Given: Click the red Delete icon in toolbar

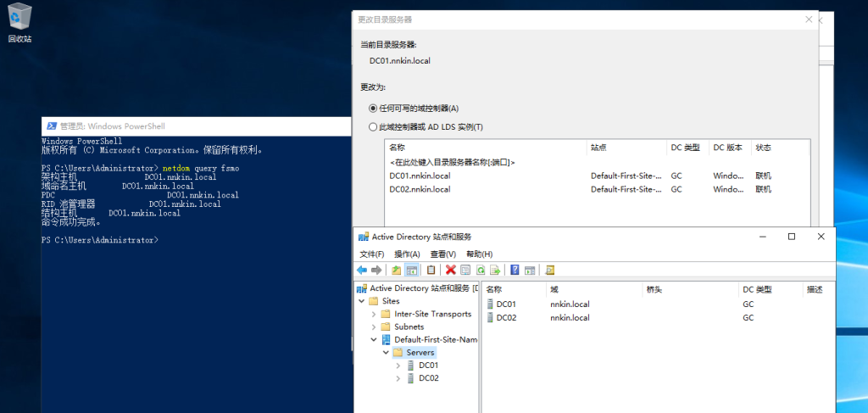Looking at the screenshot, I should coord(451,271).
